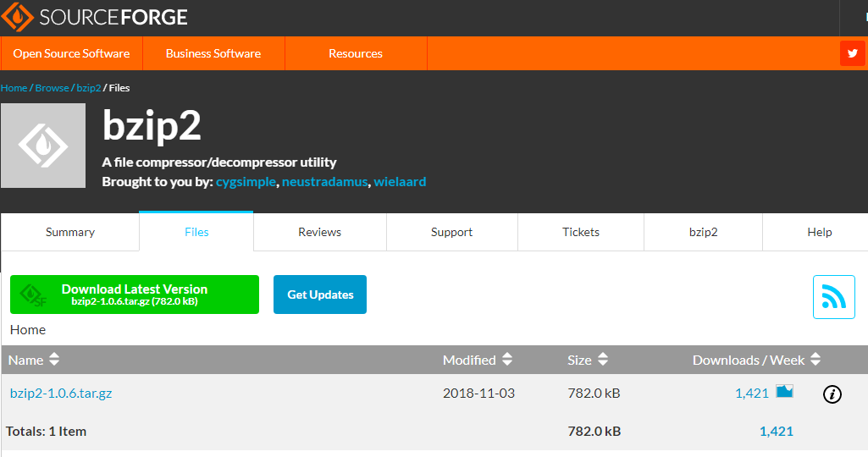
Task: Click the Download Latest Version button
Action: click(135, 295)
